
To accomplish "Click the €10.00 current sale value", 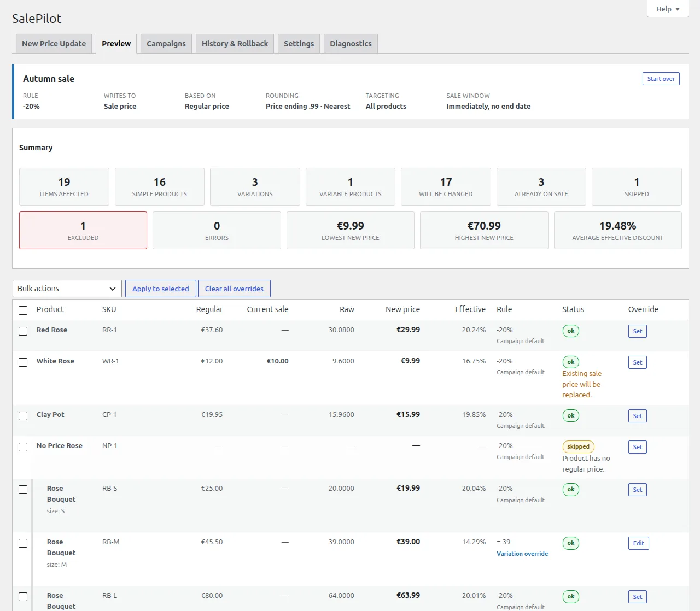I will point(278,361).
